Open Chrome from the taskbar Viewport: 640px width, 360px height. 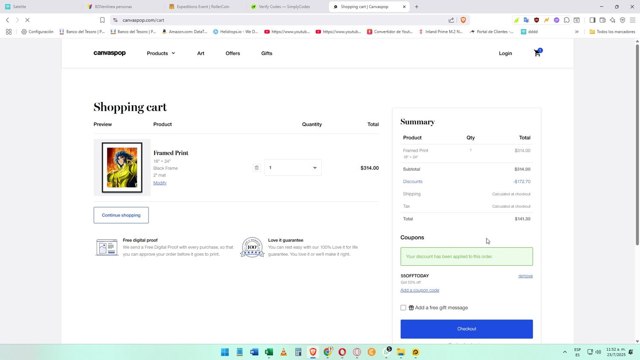pos(327,352)
